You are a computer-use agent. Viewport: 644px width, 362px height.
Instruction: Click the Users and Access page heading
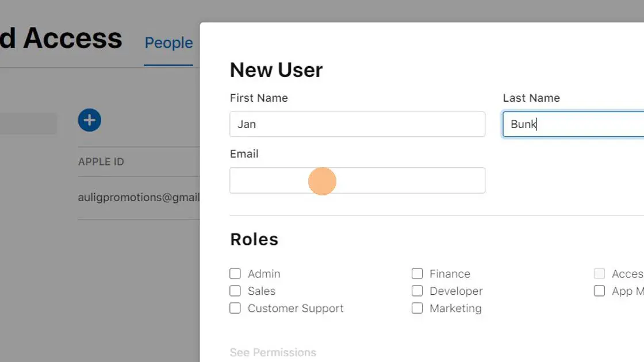coord(61,38)
